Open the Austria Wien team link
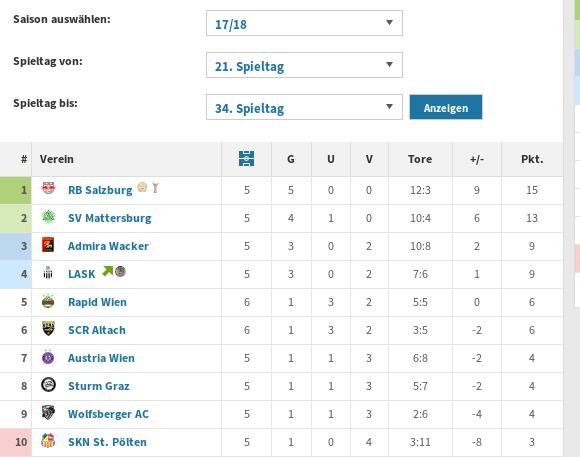This screenshot has height=457, width=580. (x=101, y=358)
